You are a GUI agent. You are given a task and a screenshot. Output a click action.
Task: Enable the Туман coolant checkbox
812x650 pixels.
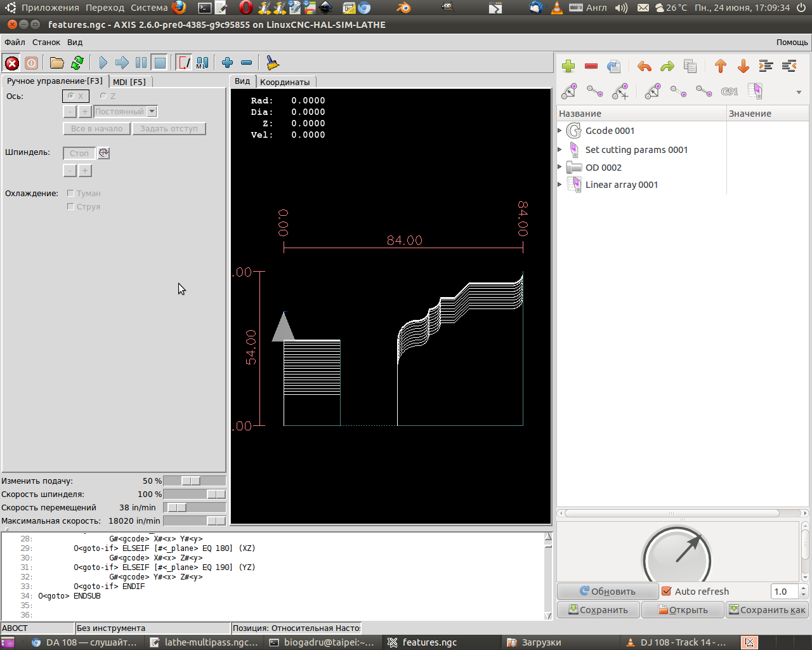(x=70, y=193)
